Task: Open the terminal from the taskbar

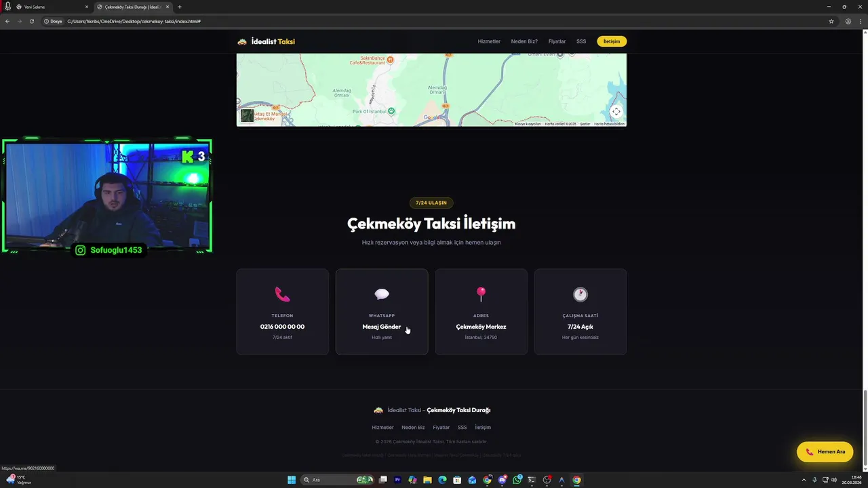Action: 532,480
